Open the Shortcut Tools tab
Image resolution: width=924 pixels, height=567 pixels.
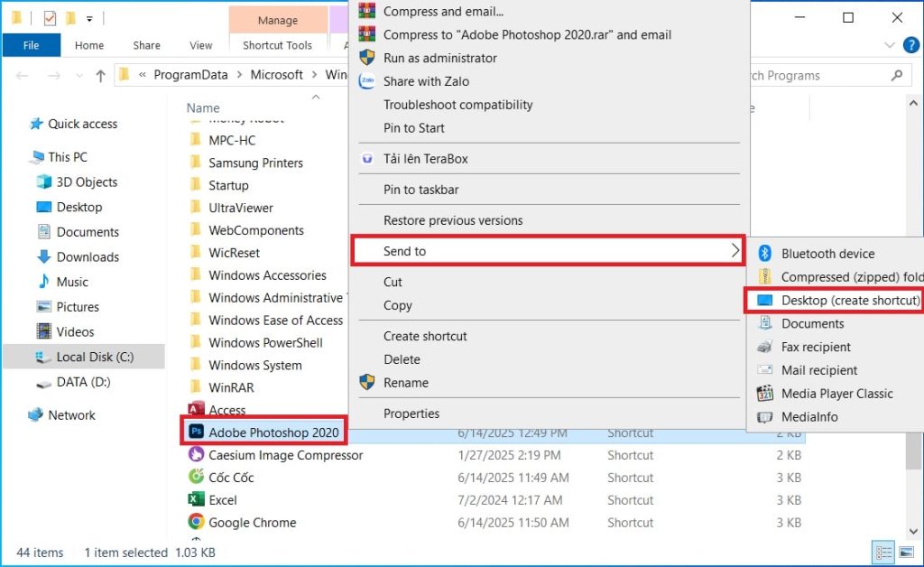tap(278, 45)
